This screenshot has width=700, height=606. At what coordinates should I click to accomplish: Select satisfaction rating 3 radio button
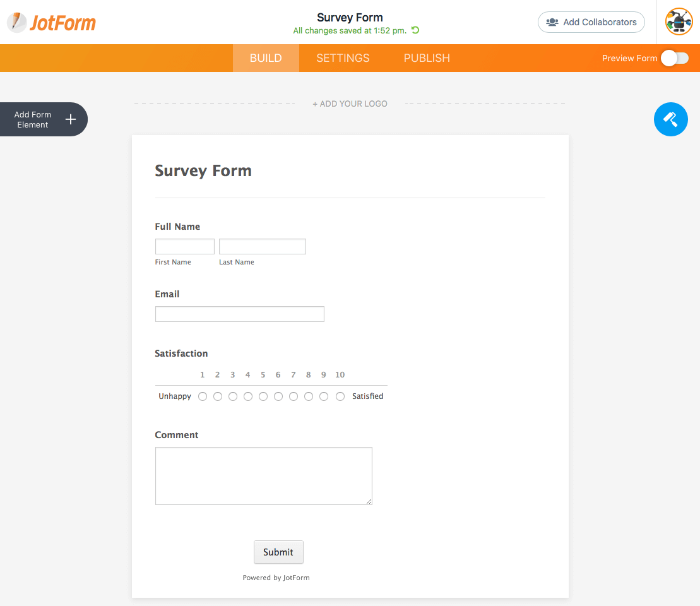point(233,396)
